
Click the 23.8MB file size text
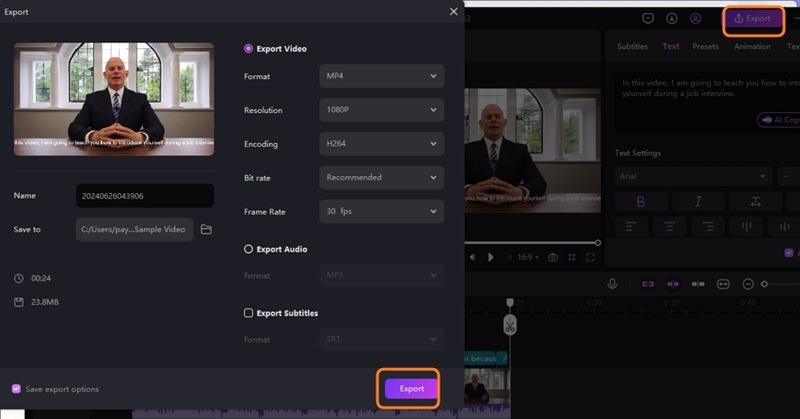pyautogui.click(x=45, y=302)
